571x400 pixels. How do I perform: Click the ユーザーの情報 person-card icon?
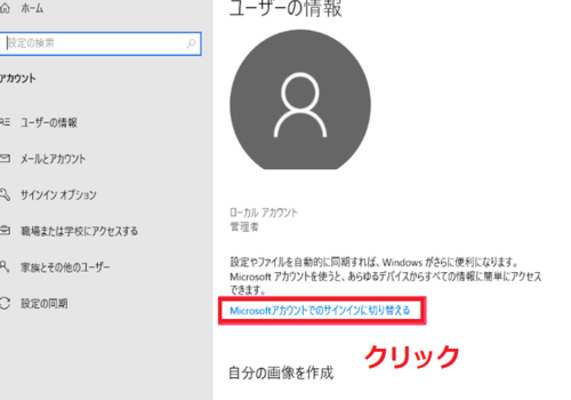(x=5, y=122)
